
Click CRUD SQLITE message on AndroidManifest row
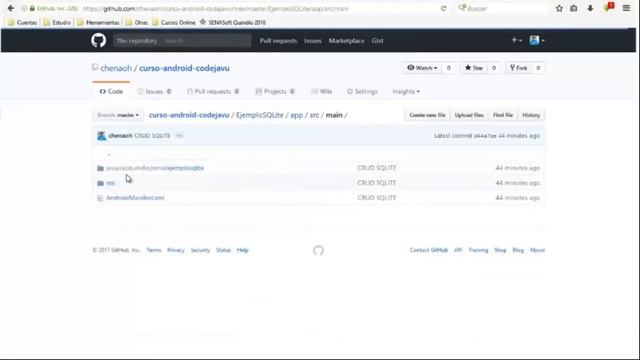click(376, 198)
